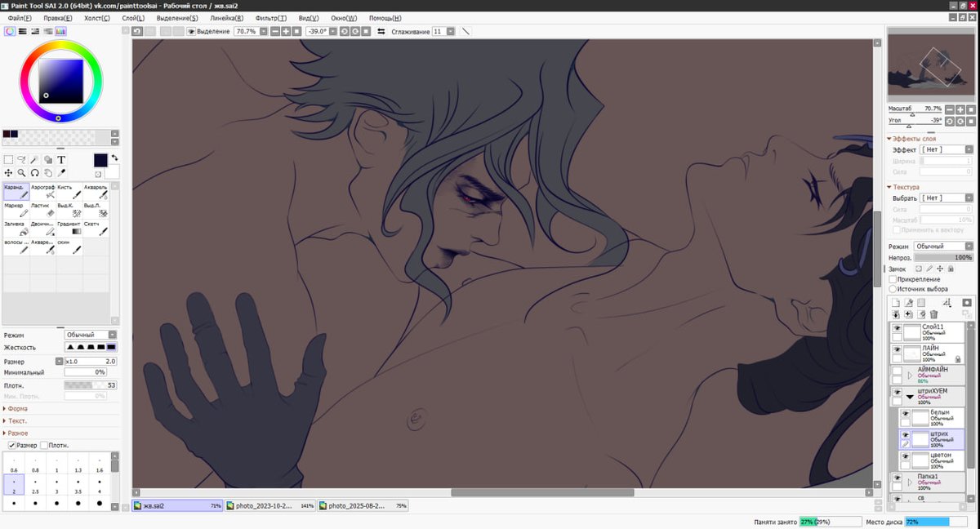Image resolution: width=980 pixels, height=529 pixels.
Task: Swap foreground and background colors
Action: [x=115, y=158]
